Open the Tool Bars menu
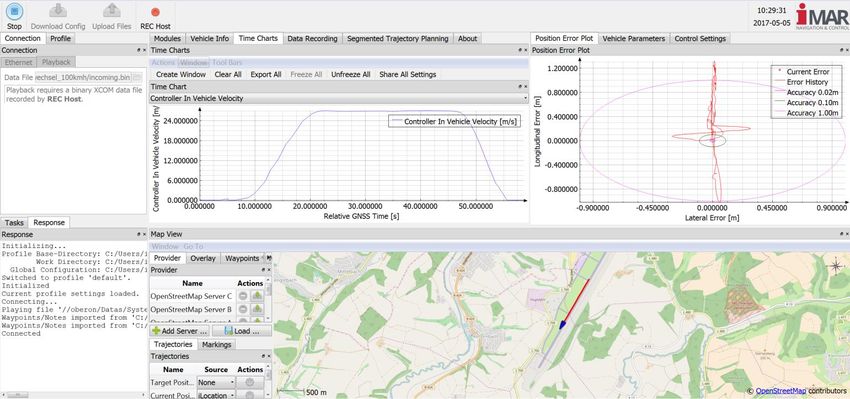Image resolution: width=850 pixels, height=399 pixels. coord(227,63)
